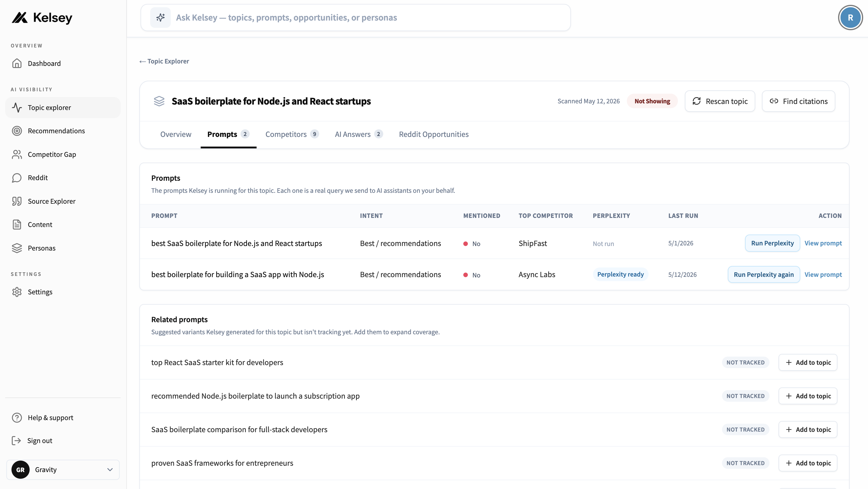The height and width of the screenshot is (489, 868).
Task: Open the Reddit chat bubble icon
Action: [17, 178]
